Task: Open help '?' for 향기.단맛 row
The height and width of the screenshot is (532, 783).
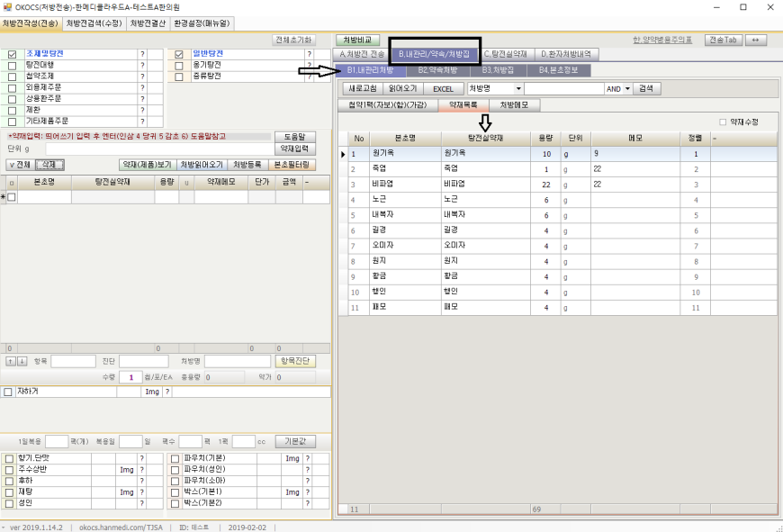Action: [142, 458]
